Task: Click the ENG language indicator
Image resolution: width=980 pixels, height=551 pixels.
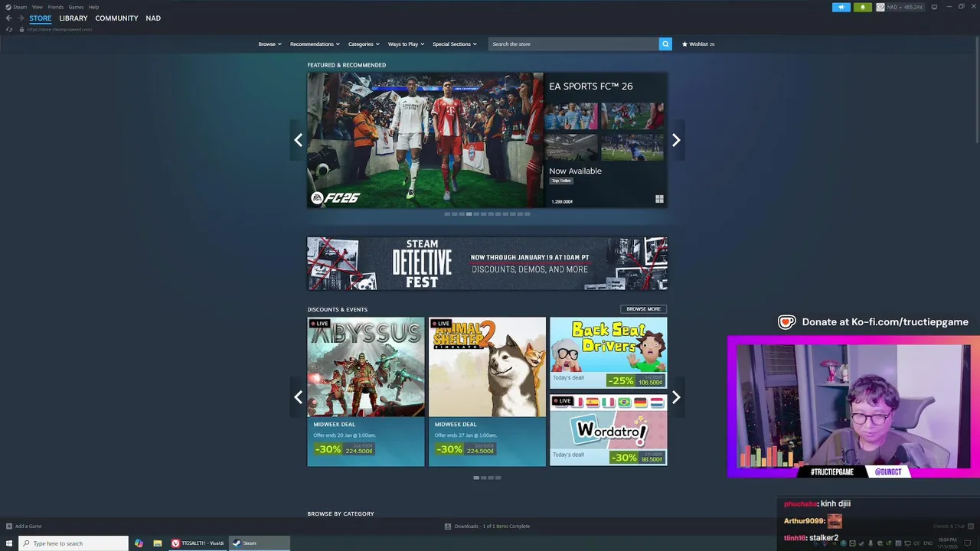Action: (928, 543)
